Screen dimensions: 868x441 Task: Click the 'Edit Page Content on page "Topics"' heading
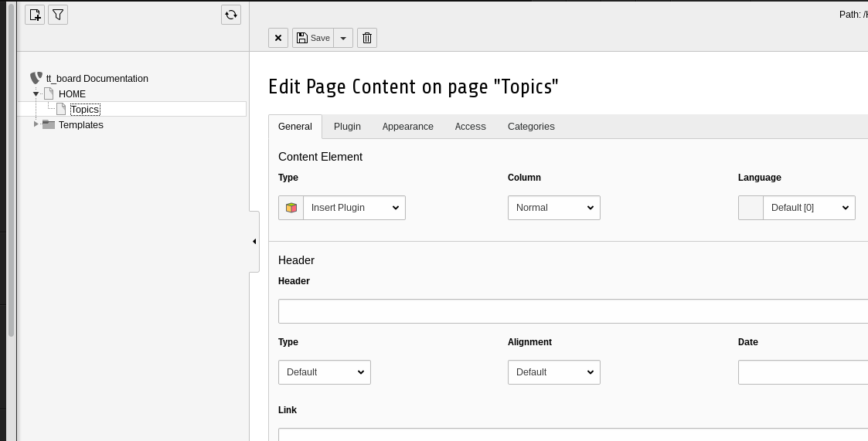point(414,87)
